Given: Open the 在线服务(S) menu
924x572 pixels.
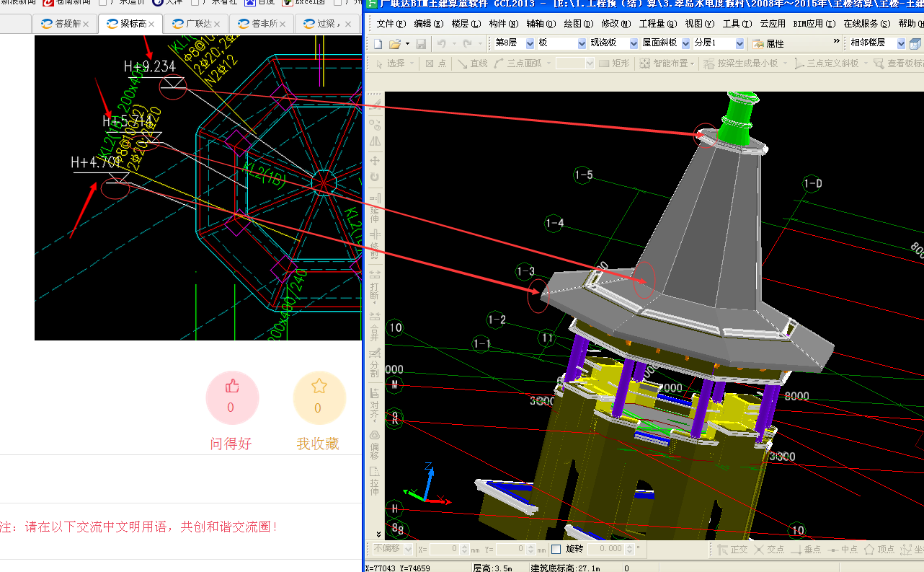Looking at the screenshot, I should [x=866, y=24].
